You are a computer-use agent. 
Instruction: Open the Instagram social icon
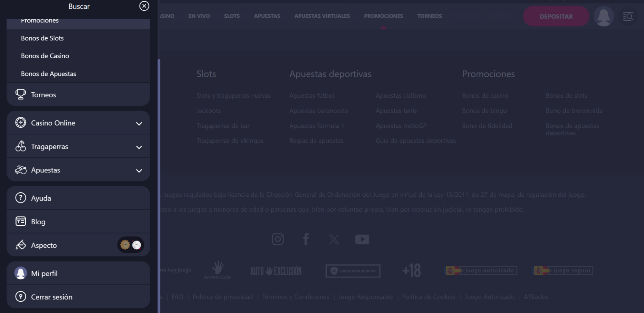278,239
